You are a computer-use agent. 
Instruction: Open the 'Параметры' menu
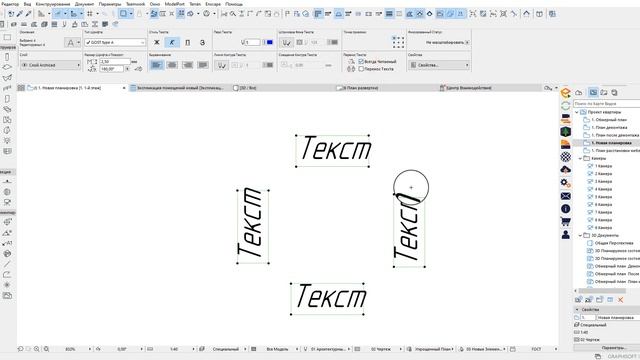[110, 4]
